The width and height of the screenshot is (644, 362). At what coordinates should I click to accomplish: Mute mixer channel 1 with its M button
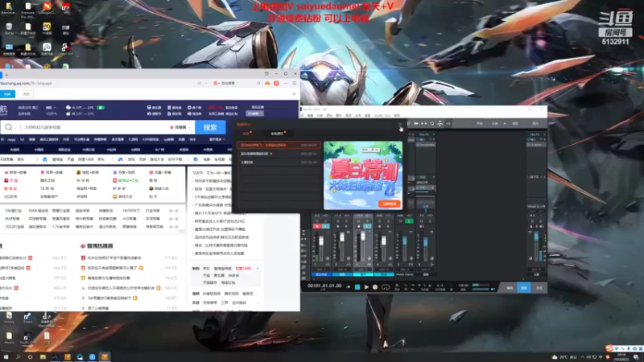tap(316, 221)
